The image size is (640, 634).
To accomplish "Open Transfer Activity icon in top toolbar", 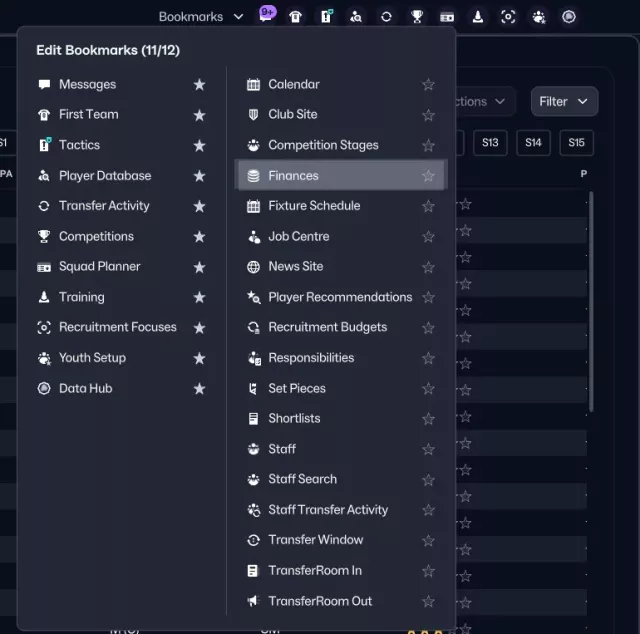I will pyautogui.click(x=386, y=17).
